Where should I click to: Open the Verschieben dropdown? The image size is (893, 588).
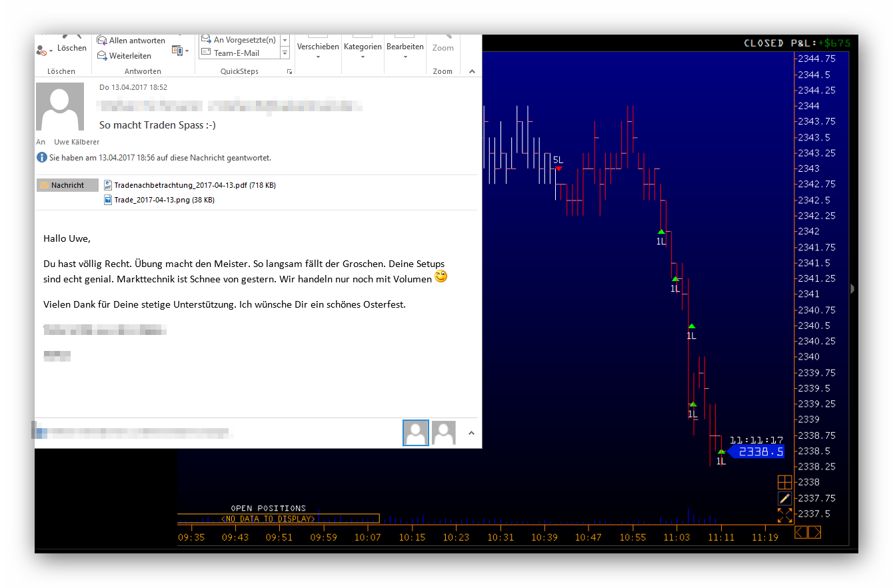point(318,47)
